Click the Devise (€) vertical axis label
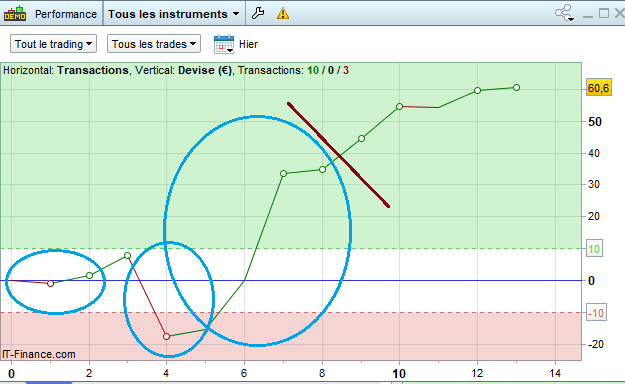Image resolution: width=625 pixels, height=384 pixels. pyautogui.click(x=205, y=70)
